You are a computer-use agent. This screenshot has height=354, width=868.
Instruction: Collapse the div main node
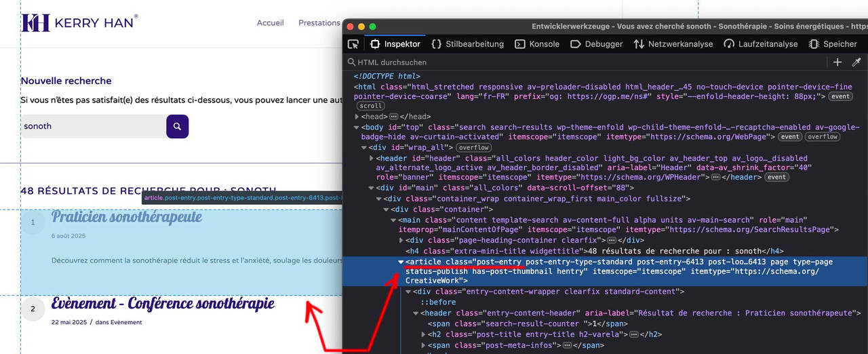(372, 188)
